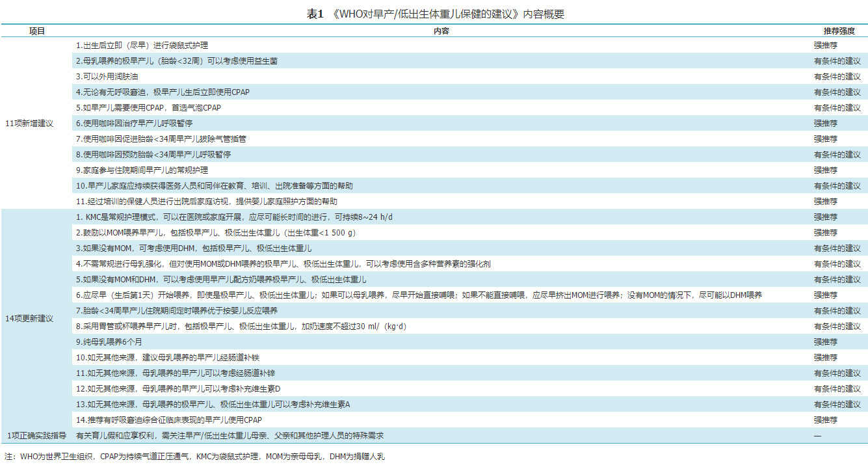This screenshot has width=868, height=469.
Task: Click row '9.家庭参与住院期间早产儿的常规护理'
Action: pos(142,170)
